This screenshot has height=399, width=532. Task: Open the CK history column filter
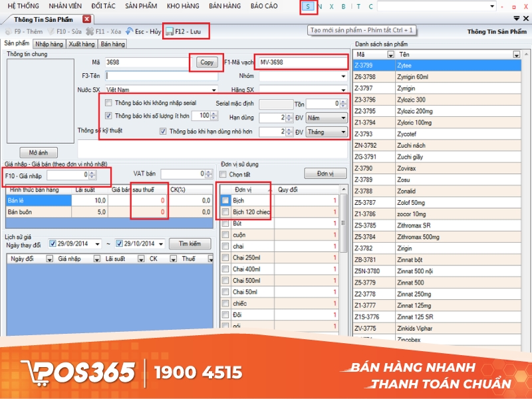pyautogui.click(x=173, y=259)
